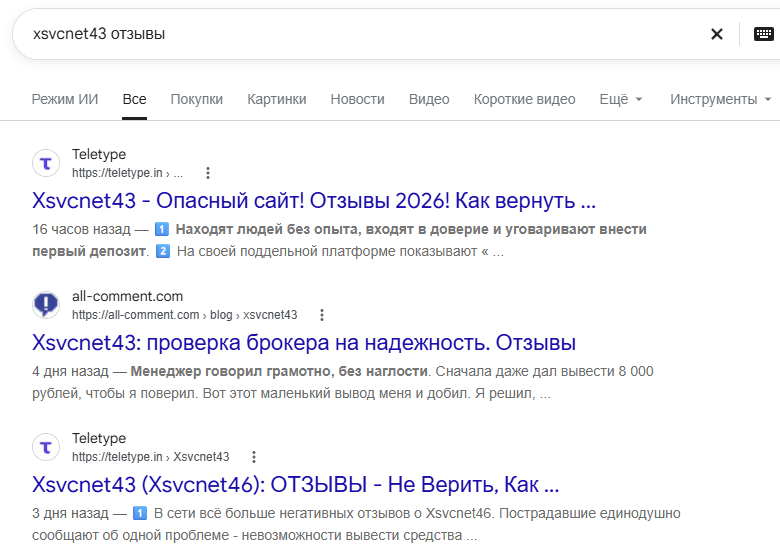Open result "Xsvcnet43 (Xsvcnet46): ОТЗЫВЫ - Не Верить"
The height and width of the screenshot is (552, 780).
295,485
